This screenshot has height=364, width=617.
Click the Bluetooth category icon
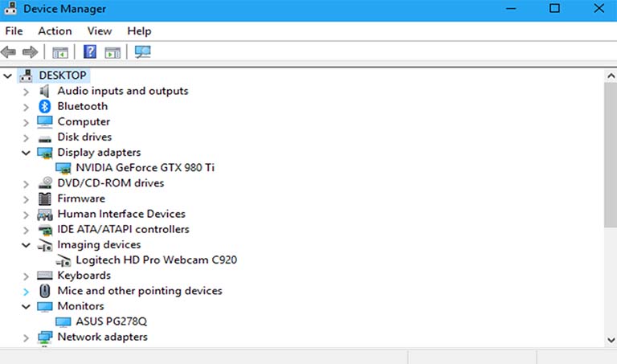44,106
